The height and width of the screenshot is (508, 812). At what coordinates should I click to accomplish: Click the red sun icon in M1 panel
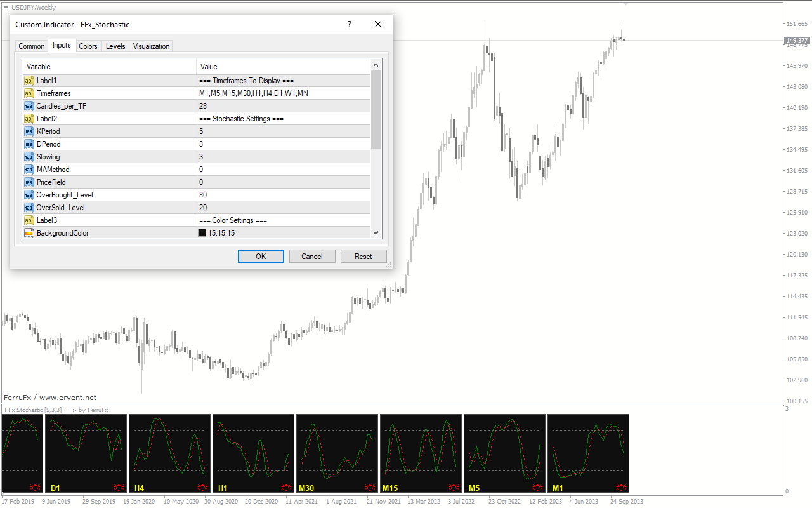click(622, 487)
